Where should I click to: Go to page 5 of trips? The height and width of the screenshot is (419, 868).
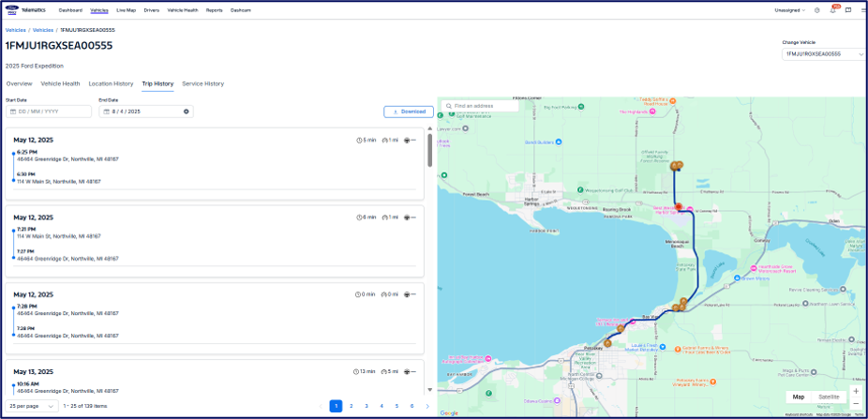(397, 406)
